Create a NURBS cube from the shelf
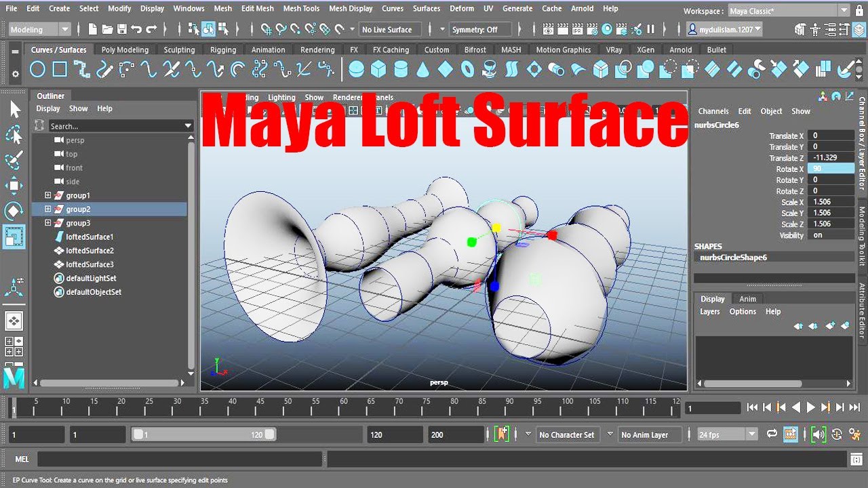This screenshot has width=868, height=488. pos(378,69)
